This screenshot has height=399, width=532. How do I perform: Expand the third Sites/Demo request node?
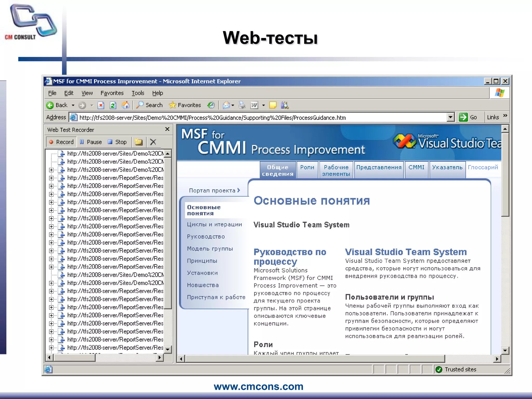coord(51,170)
